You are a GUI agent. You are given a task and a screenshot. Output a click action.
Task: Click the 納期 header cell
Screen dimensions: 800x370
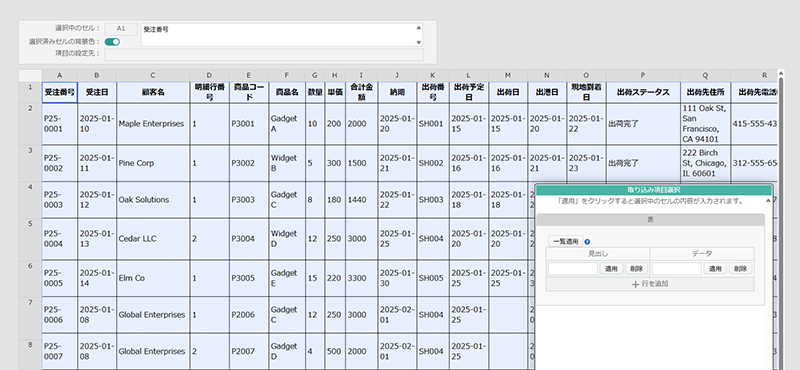click(x=397, y=93)
